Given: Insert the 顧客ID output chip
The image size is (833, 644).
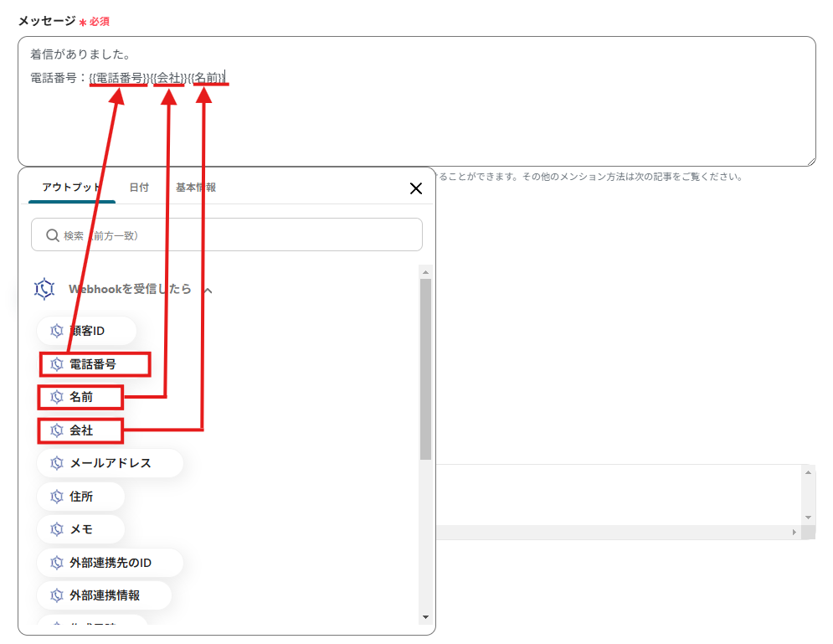Looking at the screenshot, I should [x=86, y=331].
